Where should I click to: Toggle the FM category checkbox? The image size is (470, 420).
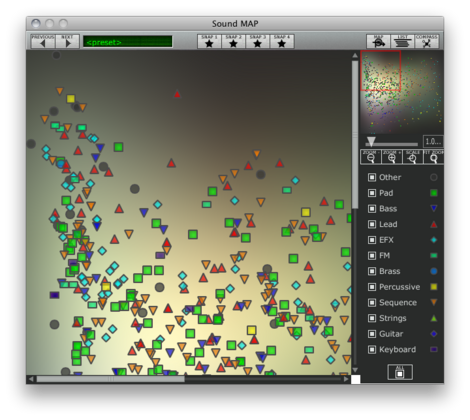coord(372,255)
